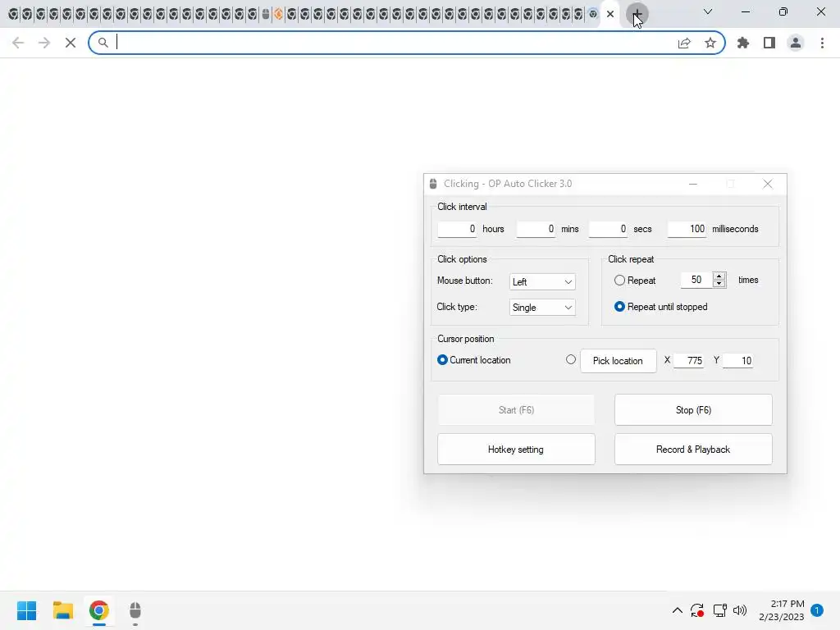Click the OP Auto Clicker title bar icon
Image resolution: width=840 pixels, height=630 pixels.
[433, 184]
